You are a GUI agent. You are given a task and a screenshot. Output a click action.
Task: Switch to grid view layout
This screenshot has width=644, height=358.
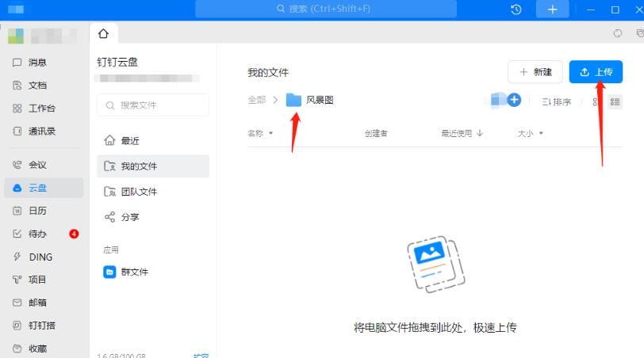595,102
